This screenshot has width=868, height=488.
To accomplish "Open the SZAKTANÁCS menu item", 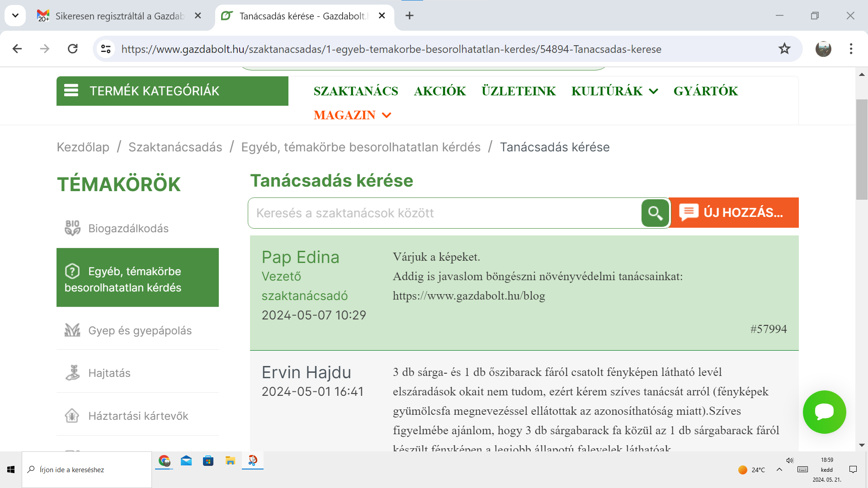I will coord(356,91).
